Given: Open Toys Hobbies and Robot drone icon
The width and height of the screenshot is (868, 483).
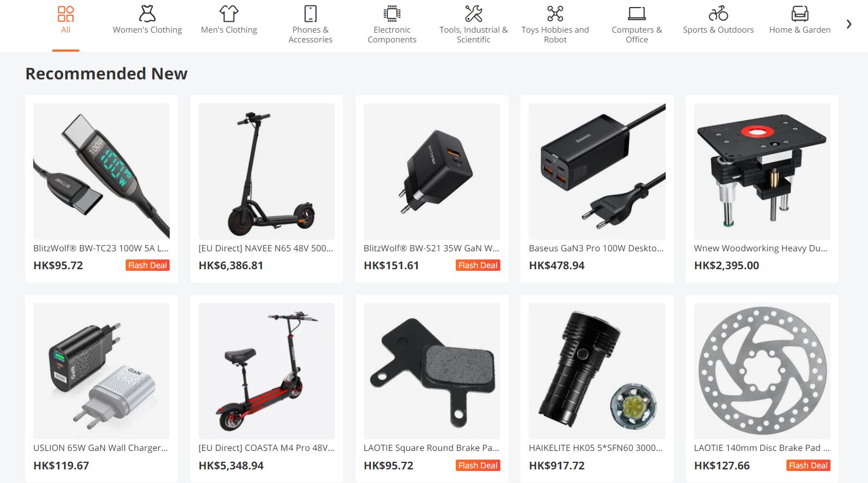Looking at the screenshot, I should tap(555, 14).
